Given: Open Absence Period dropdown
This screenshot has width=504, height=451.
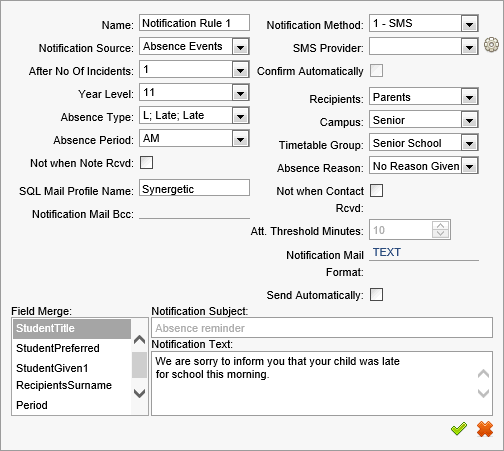Looking at the screenshot, I should coord(240,139).
